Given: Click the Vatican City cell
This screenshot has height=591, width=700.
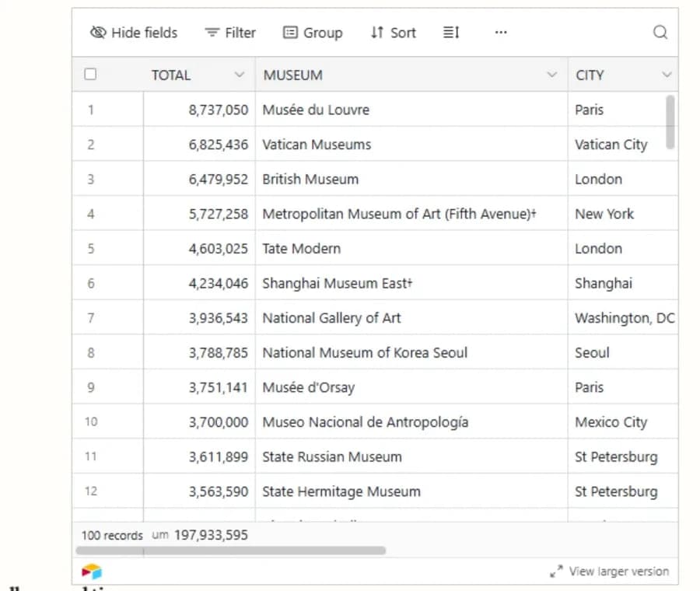Looking at the screenshot, I should point(623,144).
